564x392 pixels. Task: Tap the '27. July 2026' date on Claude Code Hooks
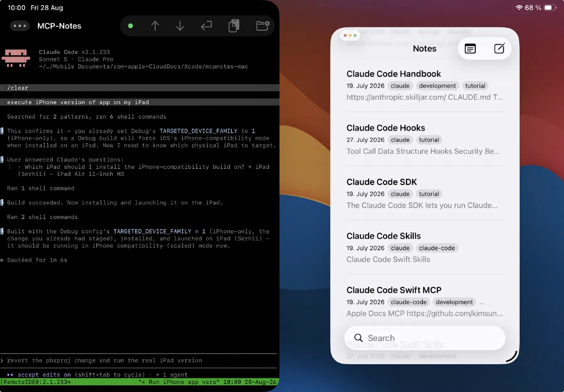point(365,140)
